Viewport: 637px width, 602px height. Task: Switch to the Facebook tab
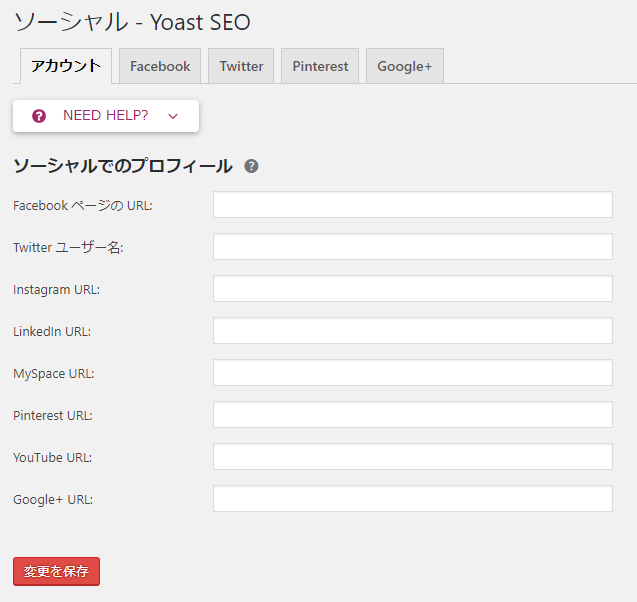tap(160, 66)
